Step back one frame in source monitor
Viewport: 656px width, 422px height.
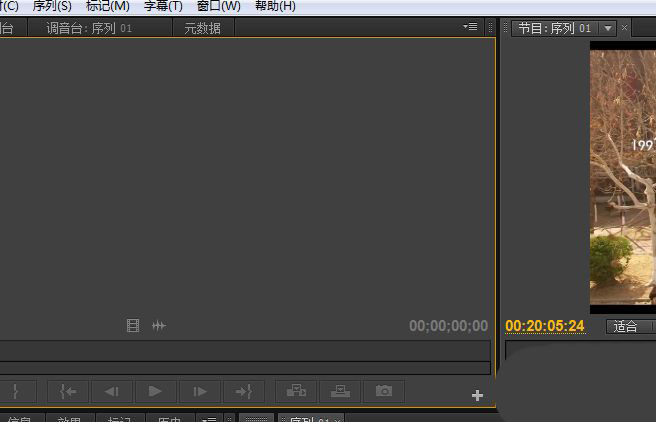pyautogui.click(x=112, y=391)
